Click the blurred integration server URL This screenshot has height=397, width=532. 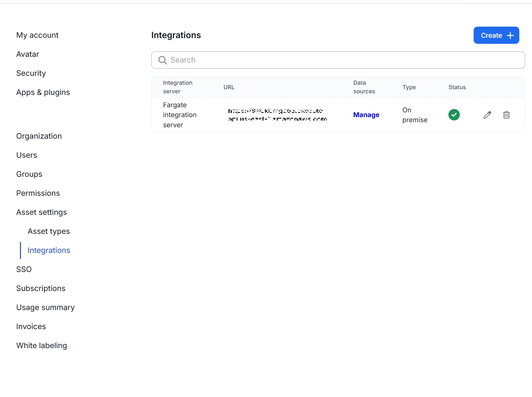pos(277,115)
